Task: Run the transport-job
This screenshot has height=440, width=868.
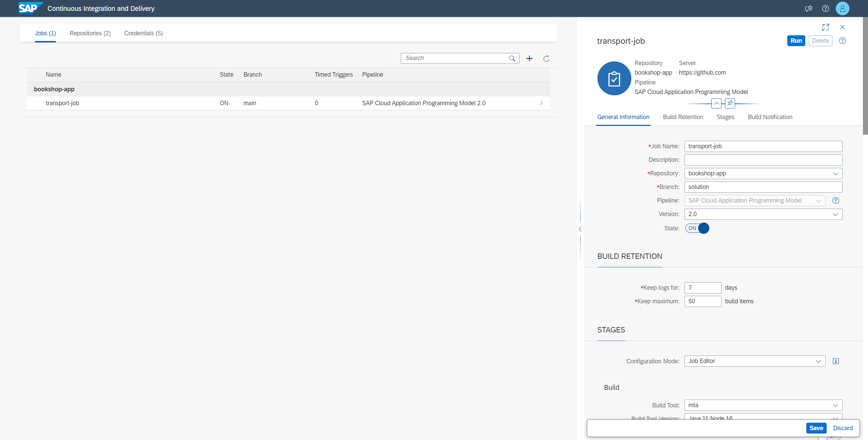Action: (796, 41)
